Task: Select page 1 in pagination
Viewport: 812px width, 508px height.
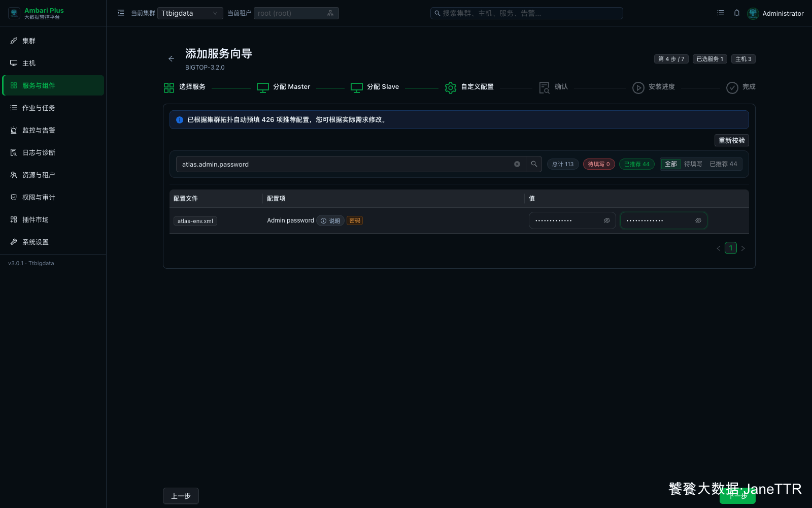Action: point(731,248)
